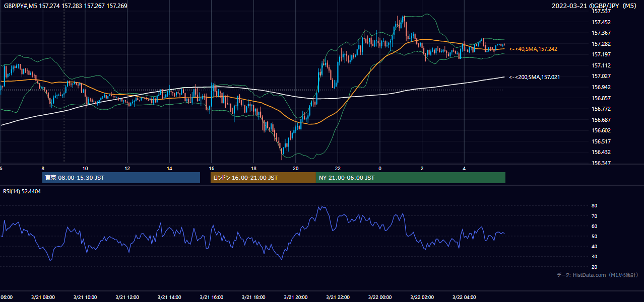Click RSI level 50 on the RSI scale

click(x=595, y=236)
